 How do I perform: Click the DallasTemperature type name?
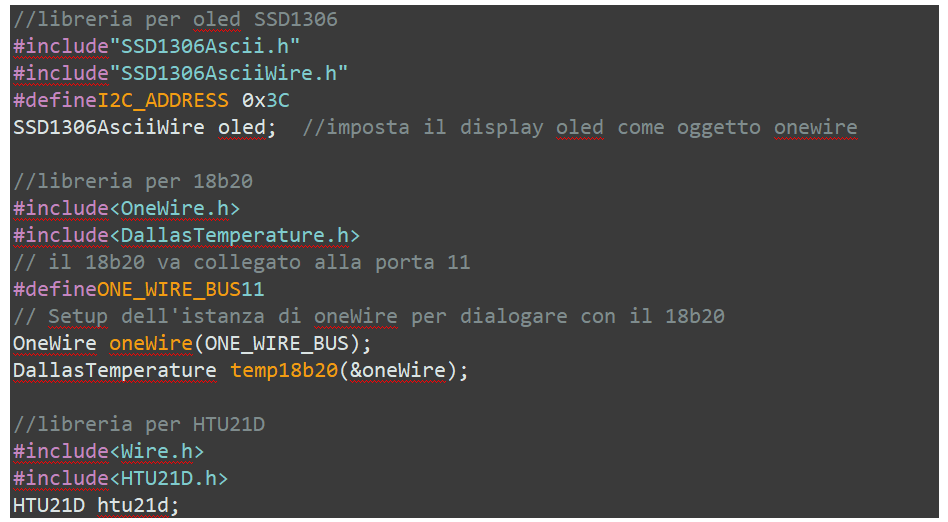[115, 370]
